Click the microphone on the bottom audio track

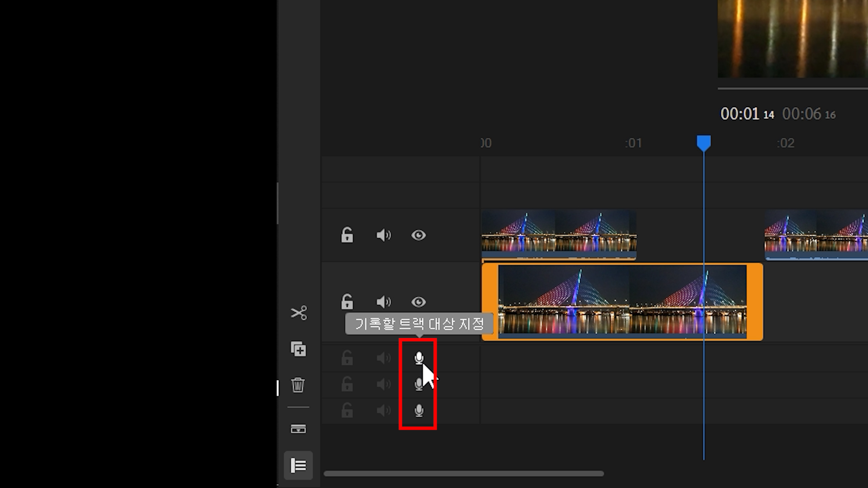pos(419,410)
